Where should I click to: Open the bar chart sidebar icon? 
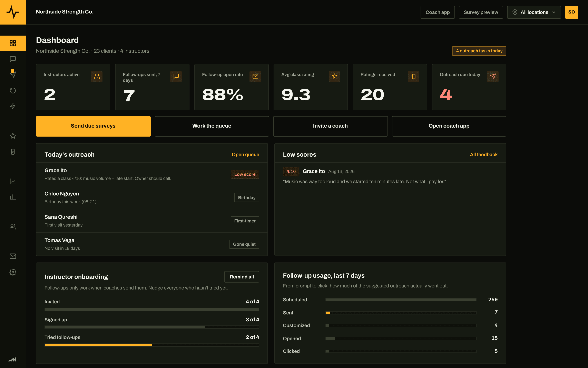point(13,197)
